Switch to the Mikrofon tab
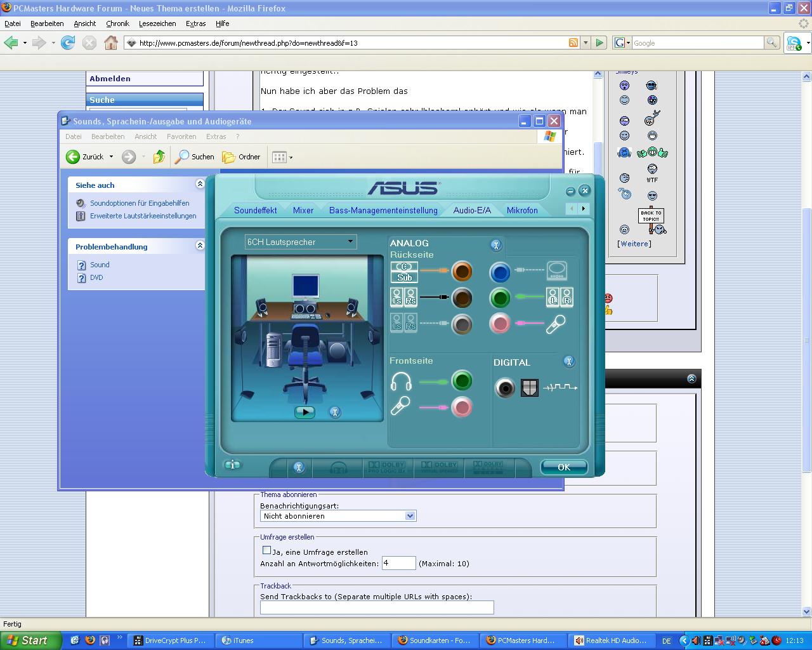This screenshot has width=812, height=650. [x=522, y=210]
